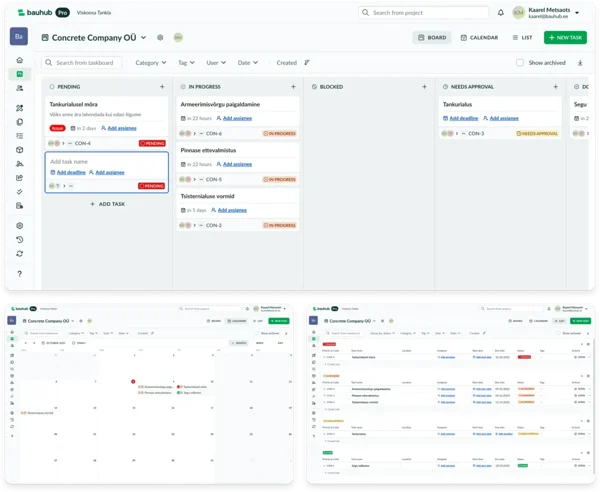Click the plus icon in Blocked column header
Viewport: 600px width, 492px height.
[x=426, y=87]
